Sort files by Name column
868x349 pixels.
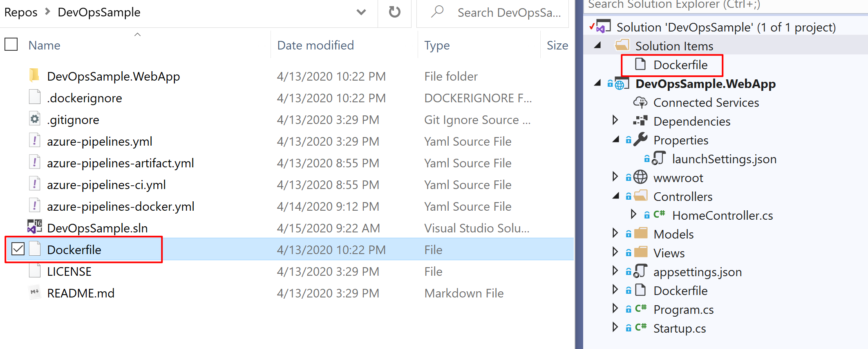click(44, 45)
